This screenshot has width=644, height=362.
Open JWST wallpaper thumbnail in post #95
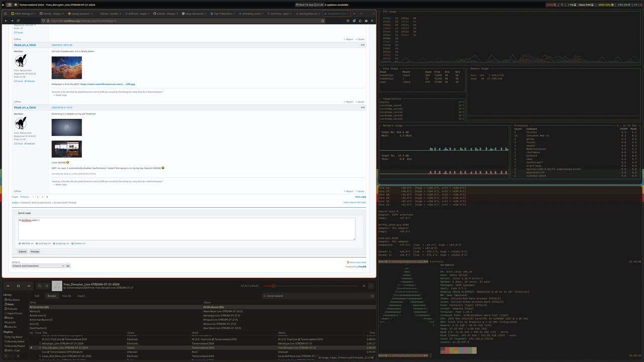click(x=66, y=67)
